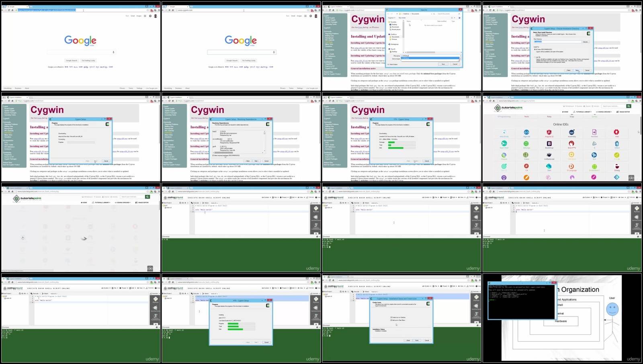Click the Root Directory field in Choose Installation Directory dialog
643x364 pixels.
click(x=558, y=42)
